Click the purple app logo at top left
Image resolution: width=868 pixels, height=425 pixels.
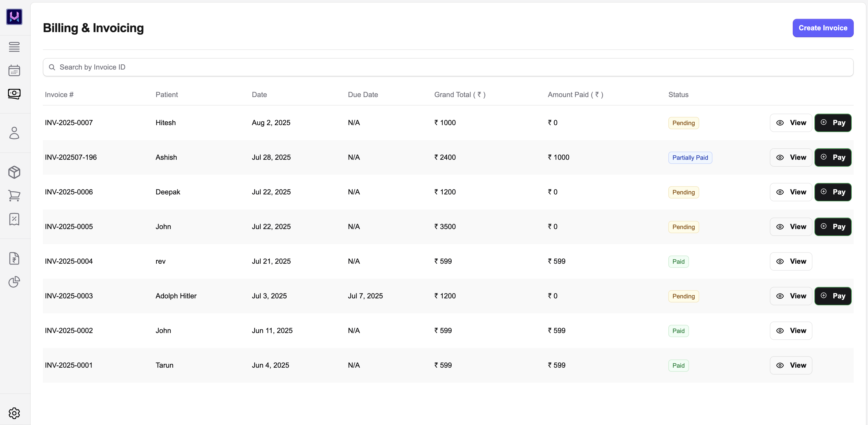(14, 17)
